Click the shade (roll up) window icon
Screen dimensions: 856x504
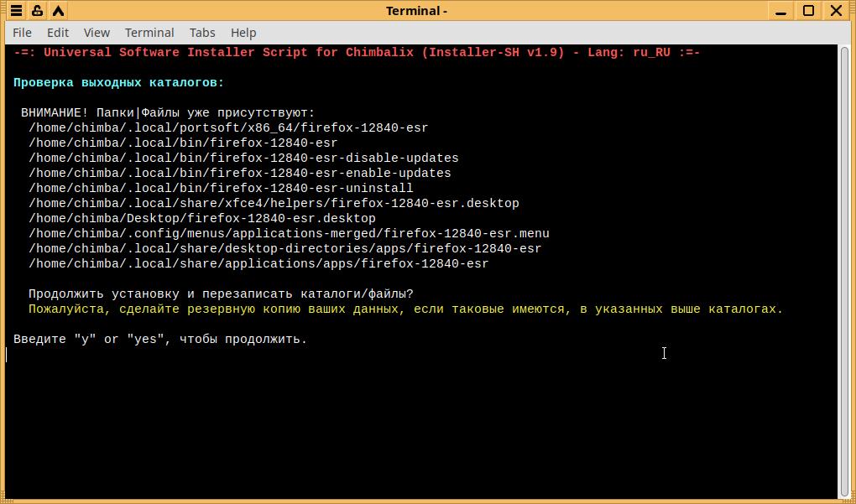[59, 10]
